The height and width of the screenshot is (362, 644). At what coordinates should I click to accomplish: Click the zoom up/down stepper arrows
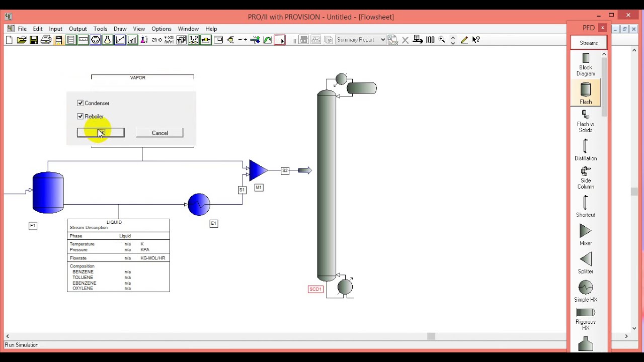[x=453, y=40]
